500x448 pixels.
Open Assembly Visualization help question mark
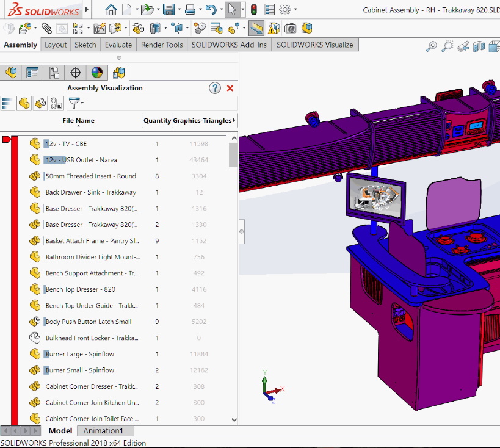coord(214,88)
